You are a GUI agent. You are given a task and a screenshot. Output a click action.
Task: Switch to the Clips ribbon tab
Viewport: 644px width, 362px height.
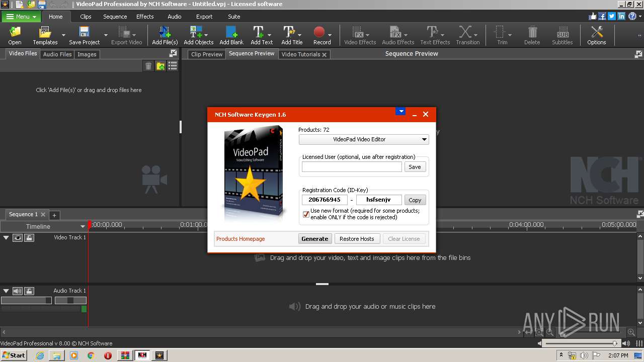(86, 17)
